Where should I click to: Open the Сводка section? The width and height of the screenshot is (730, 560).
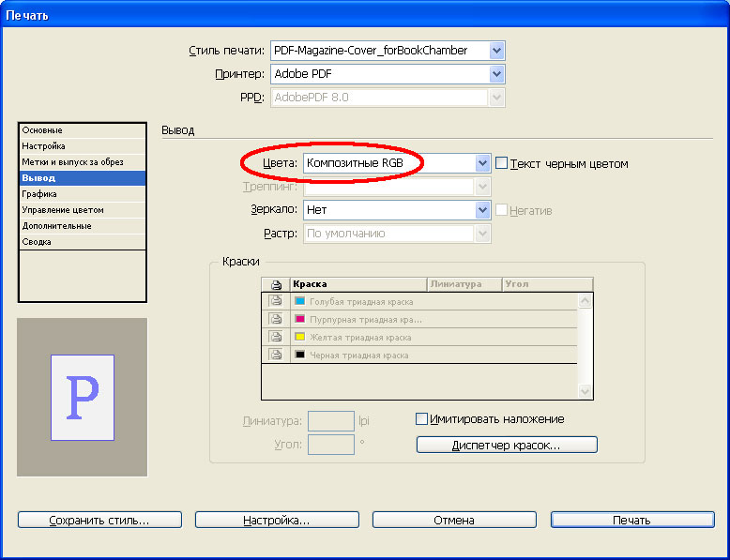(x=83, y=242)
